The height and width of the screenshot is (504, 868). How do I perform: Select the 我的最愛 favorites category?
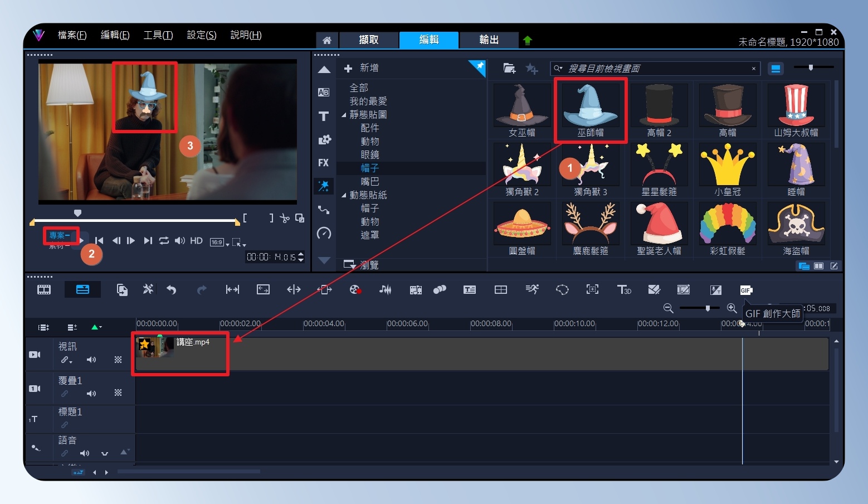(368, 101)
